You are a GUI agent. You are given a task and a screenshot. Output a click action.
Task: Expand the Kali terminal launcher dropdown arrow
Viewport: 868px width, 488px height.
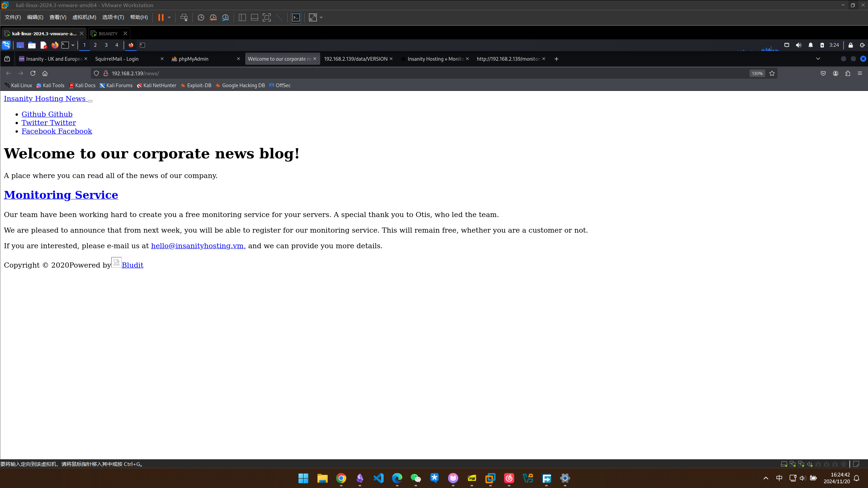pyautogui.click(x=73, y=45)
